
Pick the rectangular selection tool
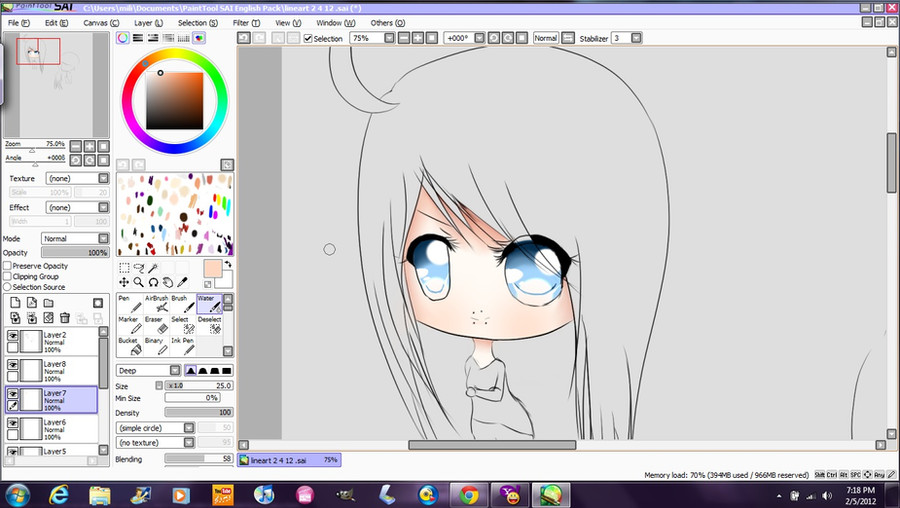tap(124, 268)
